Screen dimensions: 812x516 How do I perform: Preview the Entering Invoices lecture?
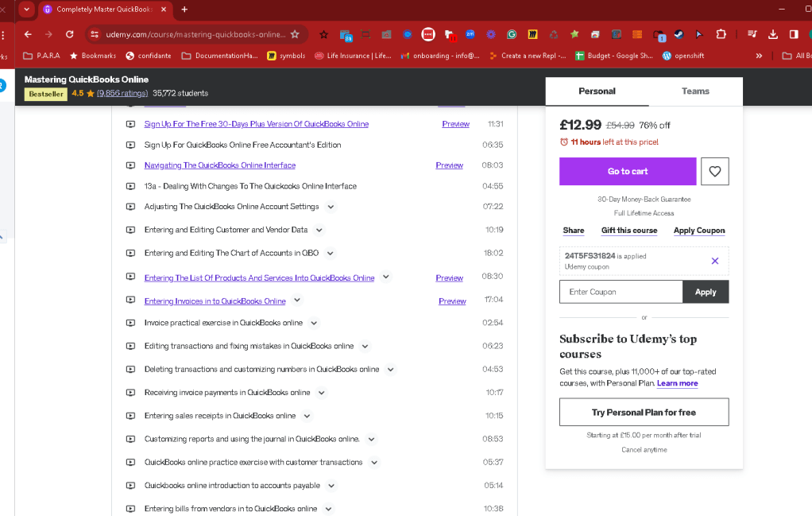(452, 301)
